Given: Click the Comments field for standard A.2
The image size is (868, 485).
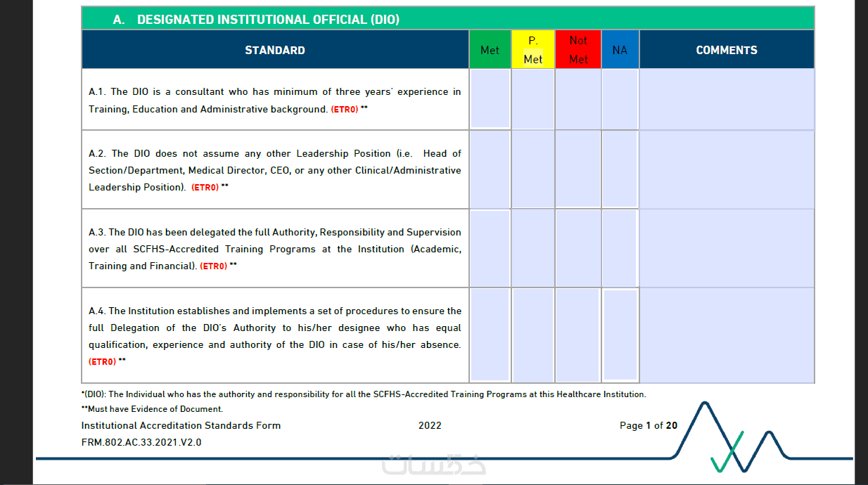Looking at the screenshot, I should pyautogui.click(x=727, y=169).
